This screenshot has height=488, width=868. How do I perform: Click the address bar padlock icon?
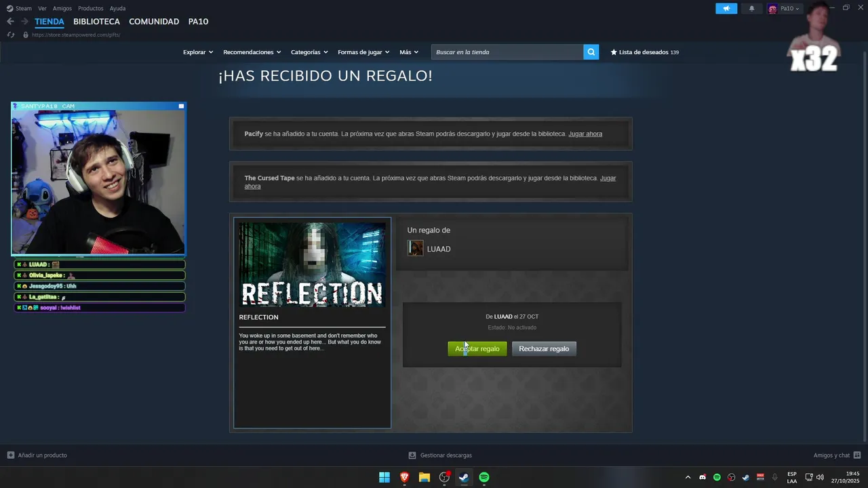coord(26,35)
